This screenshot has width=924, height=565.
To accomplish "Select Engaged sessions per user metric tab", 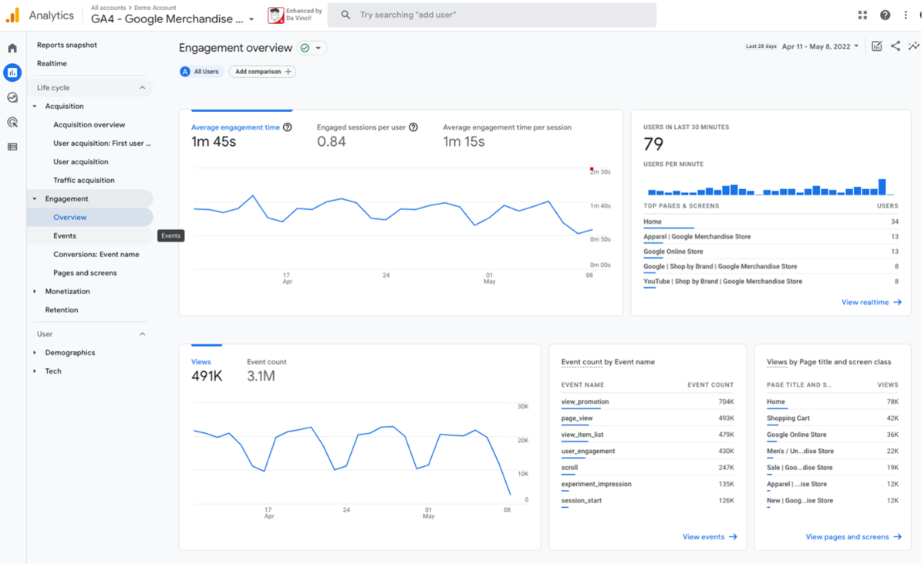I will 363,135.
